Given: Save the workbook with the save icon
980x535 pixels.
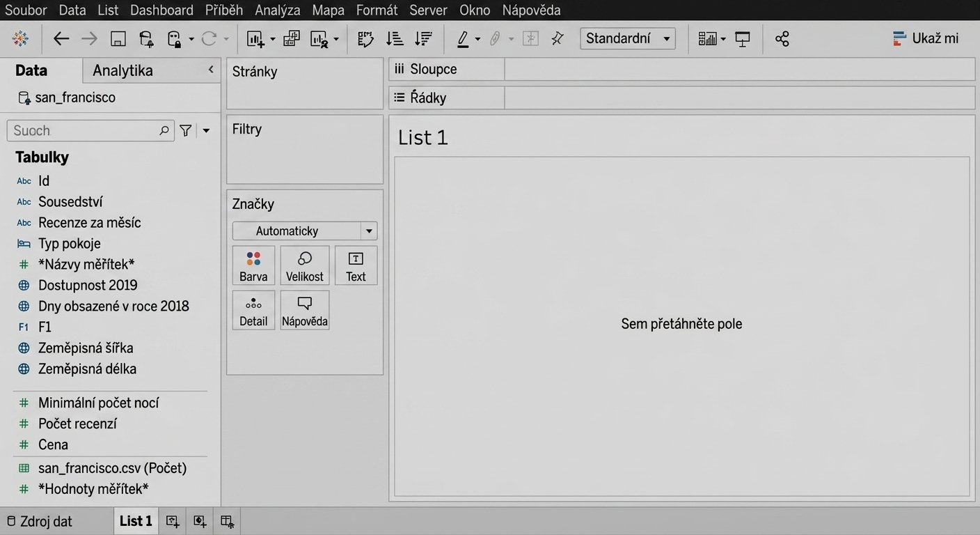Looking at the screenshot, I should coord(118,39).
